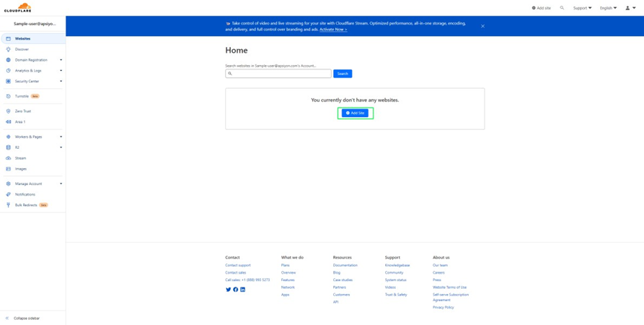This screenshot has width=644, height=325.
Task: Click the blue Add Site button
Action: [x=355, y=113]
